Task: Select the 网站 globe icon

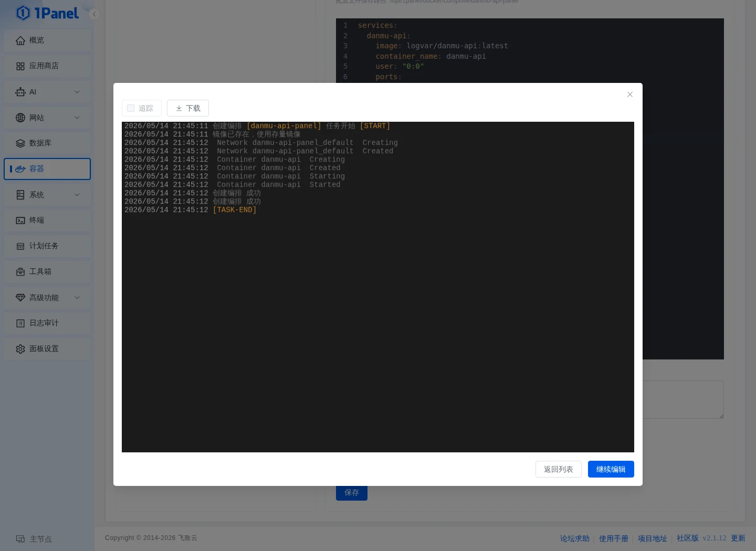Action: (x=20, y=118)
